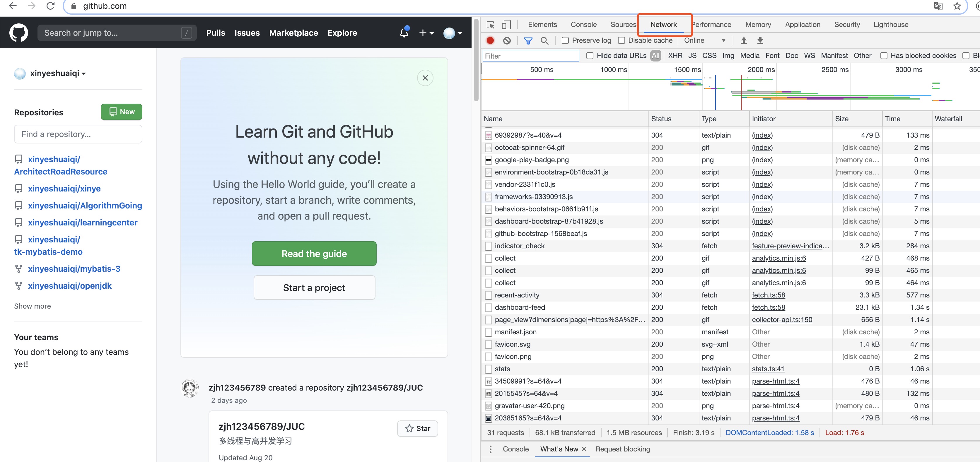Screen dimensions: 980x462
Task: Click the 2000 ms overview timeline marker
Action: [x=761, y=70]
